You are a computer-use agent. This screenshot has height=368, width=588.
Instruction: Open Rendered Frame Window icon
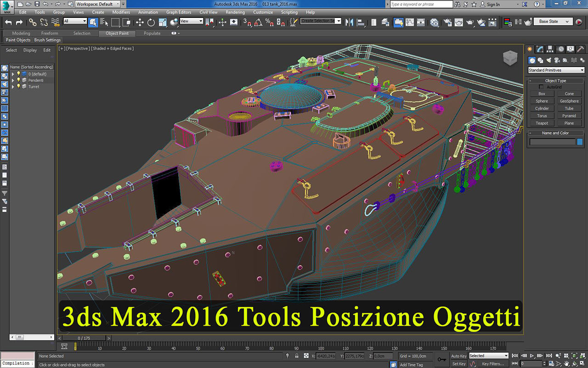coord(458,22)
